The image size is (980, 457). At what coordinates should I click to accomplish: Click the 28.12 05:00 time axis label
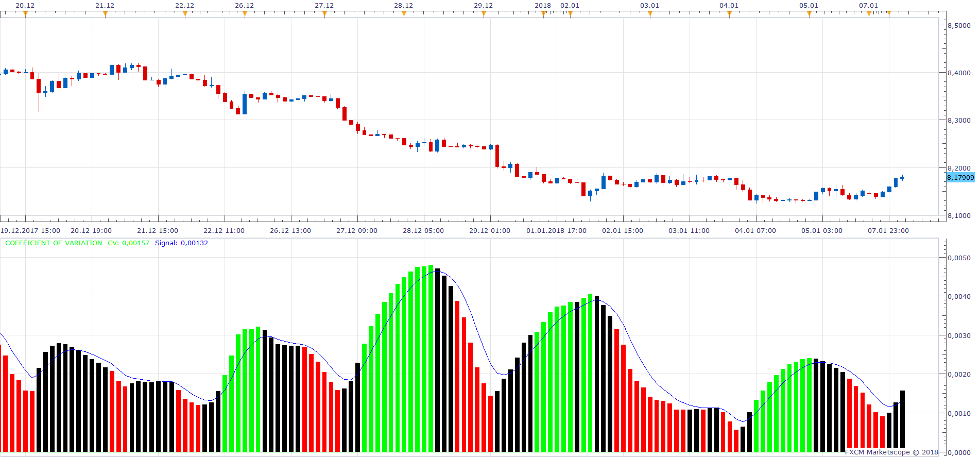click(423, 230)
